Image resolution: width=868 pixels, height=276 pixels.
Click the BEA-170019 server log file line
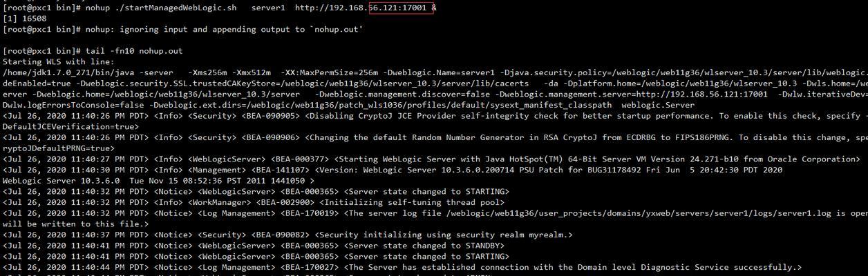click(x=435, y=213)
